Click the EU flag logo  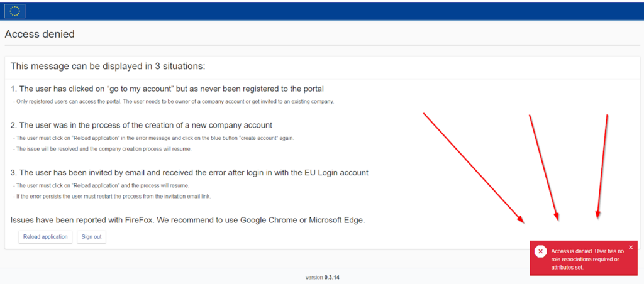pos(15,10)
